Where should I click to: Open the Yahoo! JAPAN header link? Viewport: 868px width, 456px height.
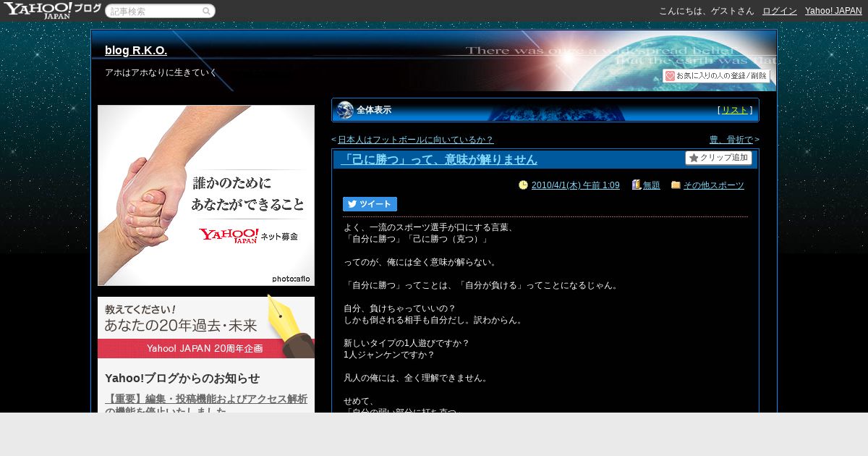[833, 11]
